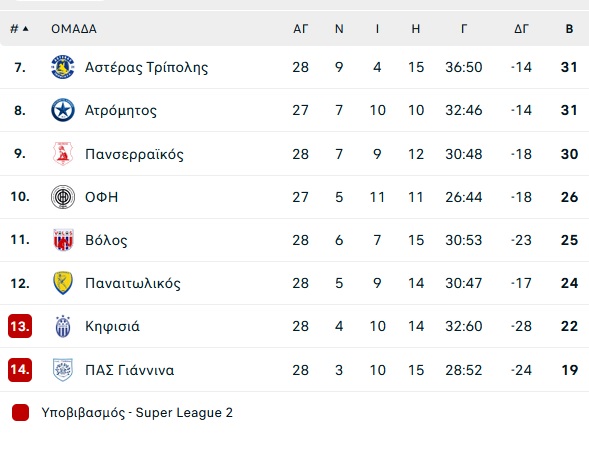
Task: Click the red 13. position badge
Action: click(x=20, y=326)
